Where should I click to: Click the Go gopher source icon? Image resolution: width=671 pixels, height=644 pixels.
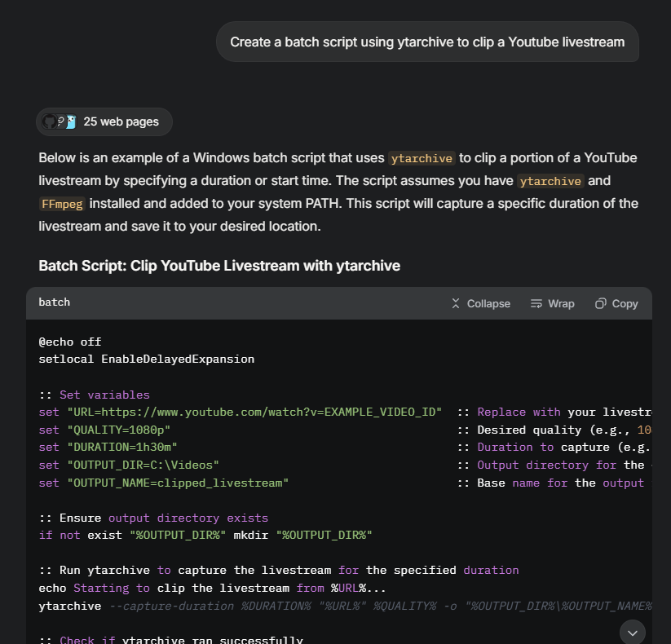(71, 121)
